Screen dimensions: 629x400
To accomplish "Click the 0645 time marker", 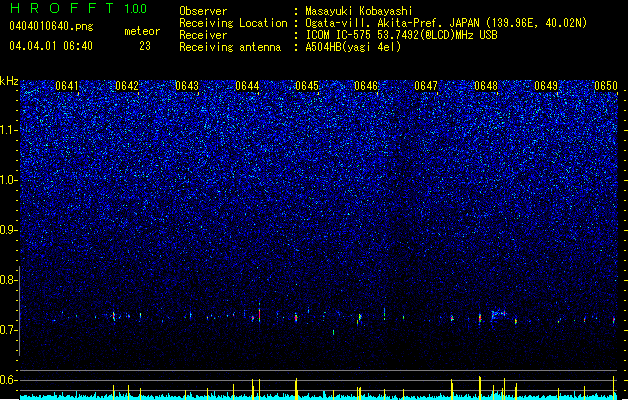I will coord(307,86).
